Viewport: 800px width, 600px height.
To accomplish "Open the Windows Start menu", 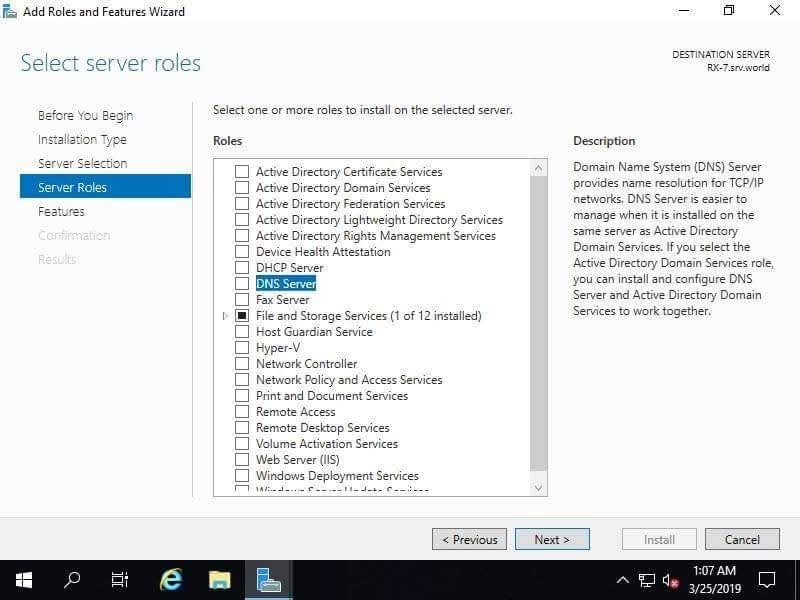I will coord(24,580).
